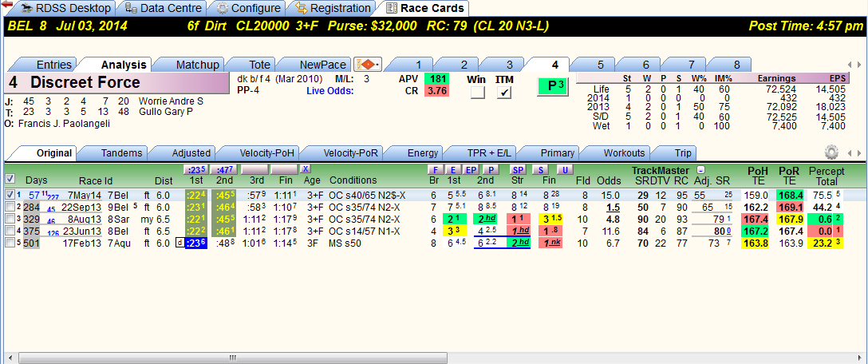Image resolution: width=868 pixels, height=364 pixels.
Task: Click the CR value 3.76 cell
Action: tap(436, 91)
